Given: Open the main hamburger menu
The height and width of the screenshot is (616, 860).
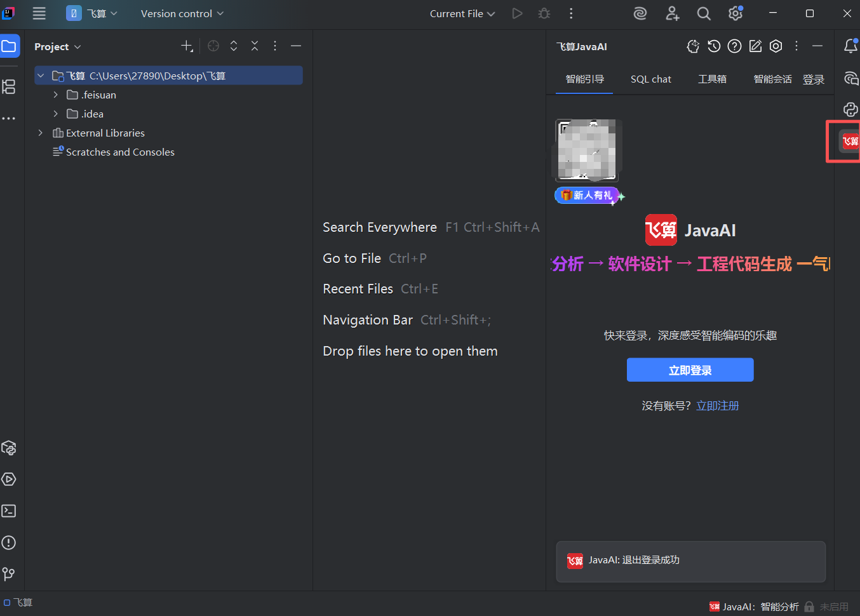Looking at the screenshot, I should tap(39, 13).
